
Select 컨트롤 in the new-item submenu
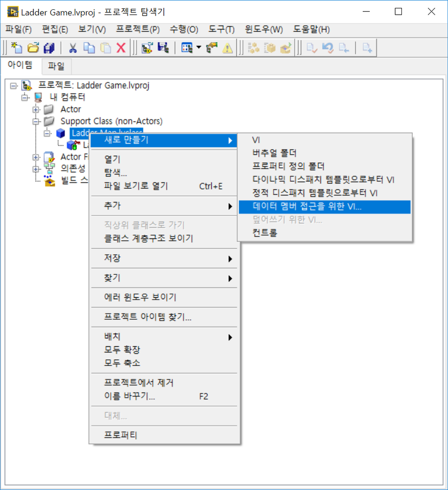(324, 233)
